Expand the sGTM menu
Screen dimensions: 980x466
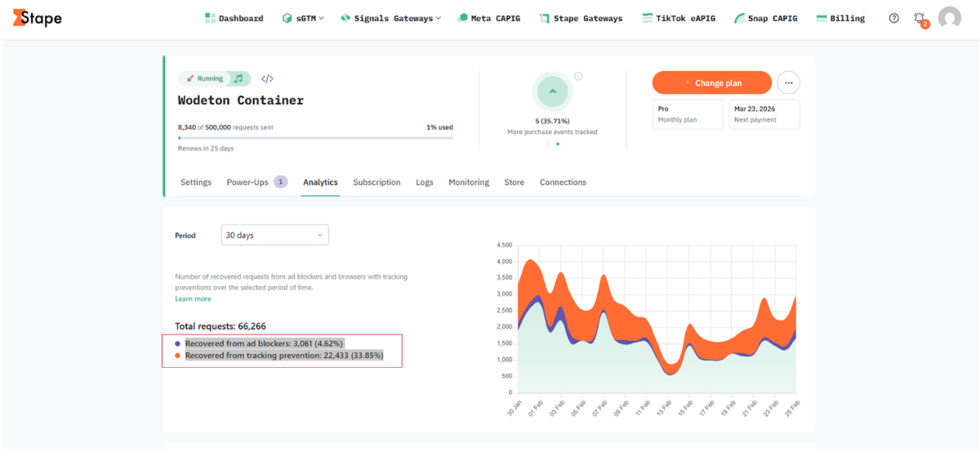[303, 18]
